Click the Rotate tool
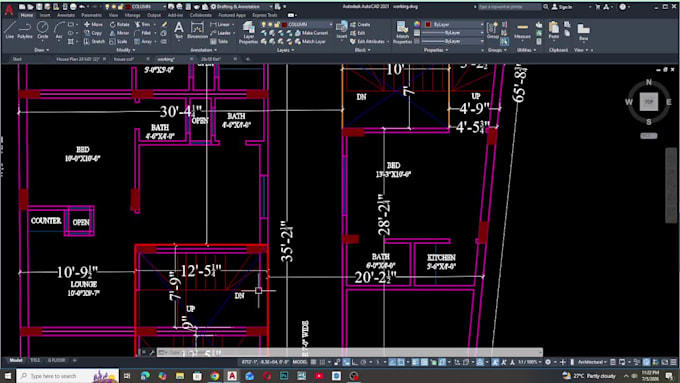The image size is (680, 383). point(119,24)
